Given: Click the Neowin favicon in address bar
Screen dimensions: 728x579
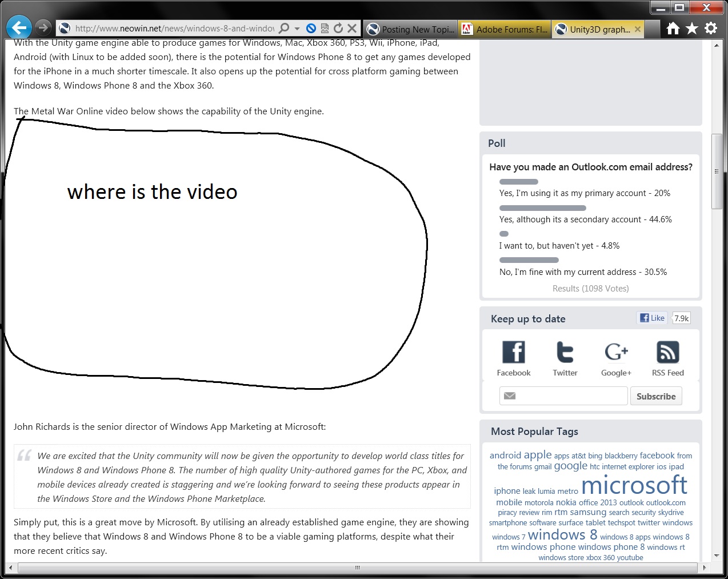Looking at the screenshot, I should click(x=65, y=28).
